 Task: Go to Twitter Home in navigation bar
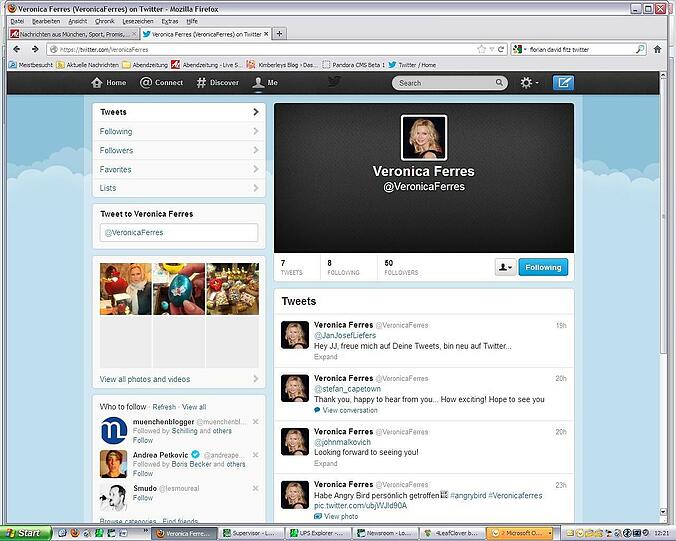[109, 83]
